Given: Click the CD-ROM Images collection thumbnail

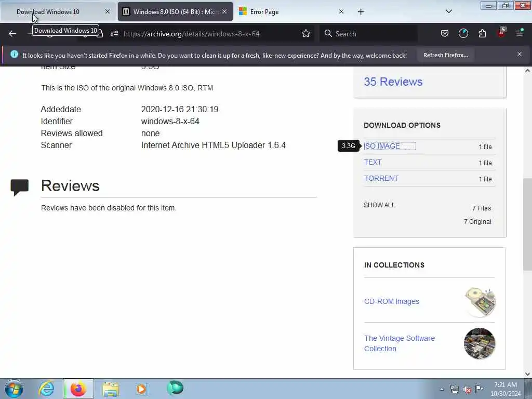Looking at the screenshot, I should click(480, 301).
